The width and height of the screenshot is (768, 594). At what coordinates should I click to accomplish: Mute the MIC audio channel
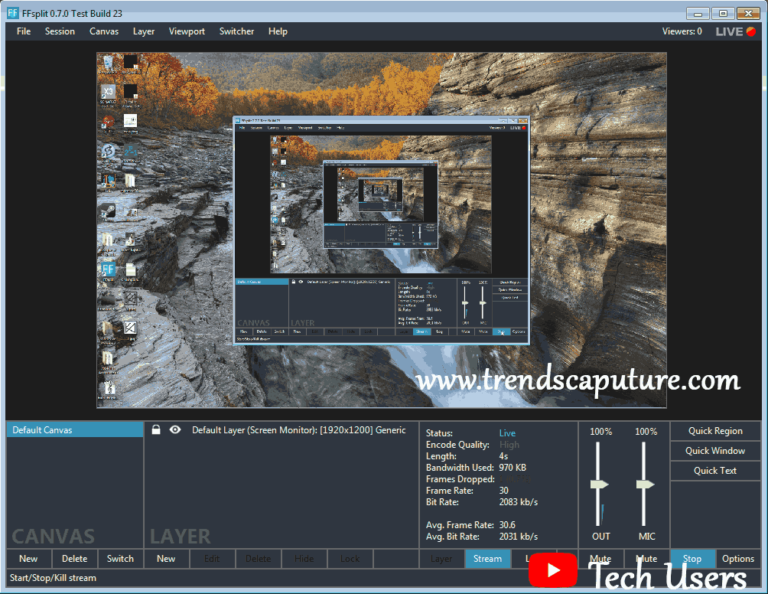pyautogui.click(x=647, y=559)
